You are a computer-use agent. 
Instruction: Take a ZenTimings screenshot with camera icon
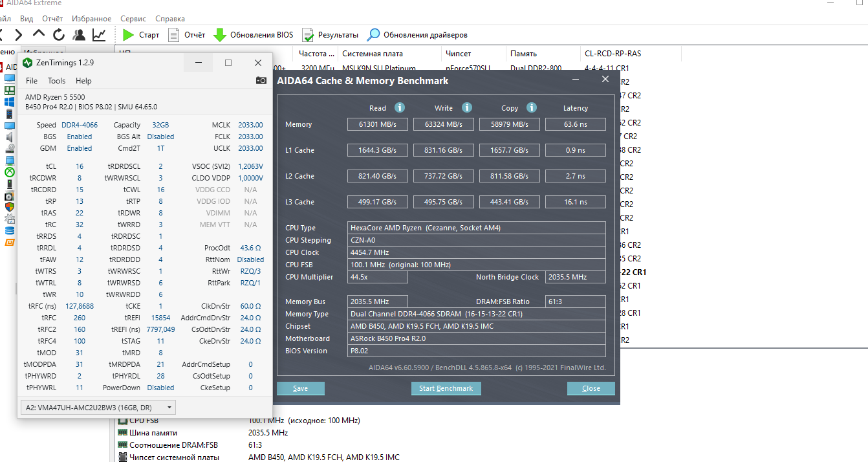click(261, 80)
